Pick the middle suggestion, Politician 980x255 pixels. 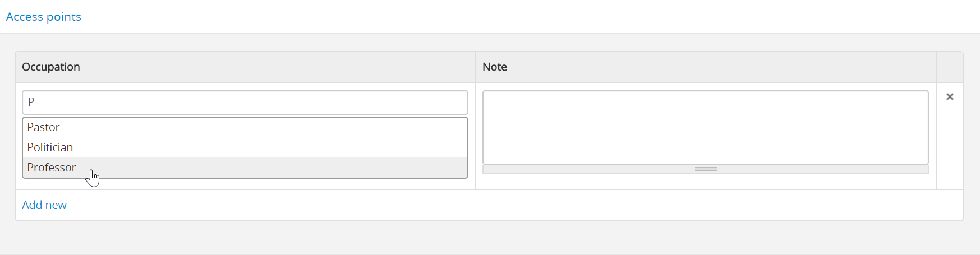point(50,147)
